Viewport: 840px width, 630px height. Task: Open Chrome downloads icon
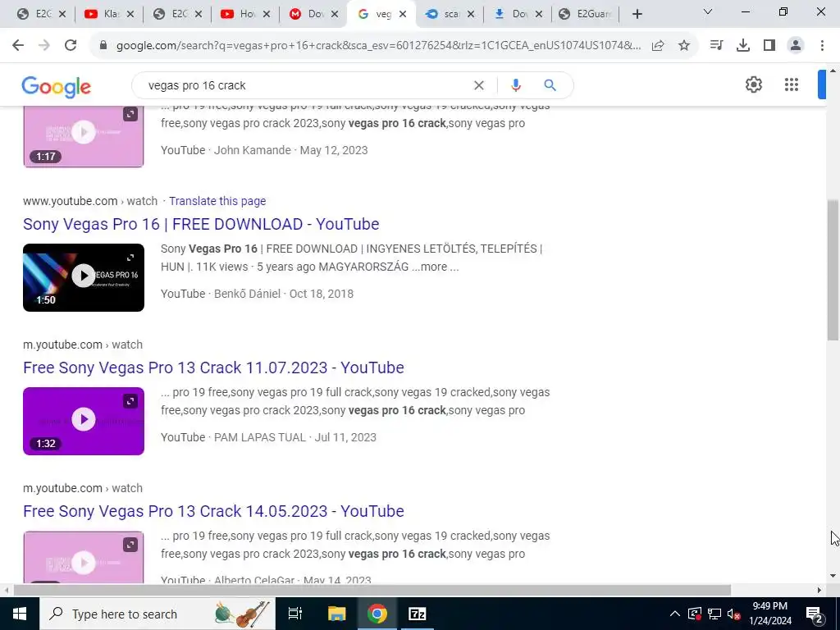(x=743, y=46)
